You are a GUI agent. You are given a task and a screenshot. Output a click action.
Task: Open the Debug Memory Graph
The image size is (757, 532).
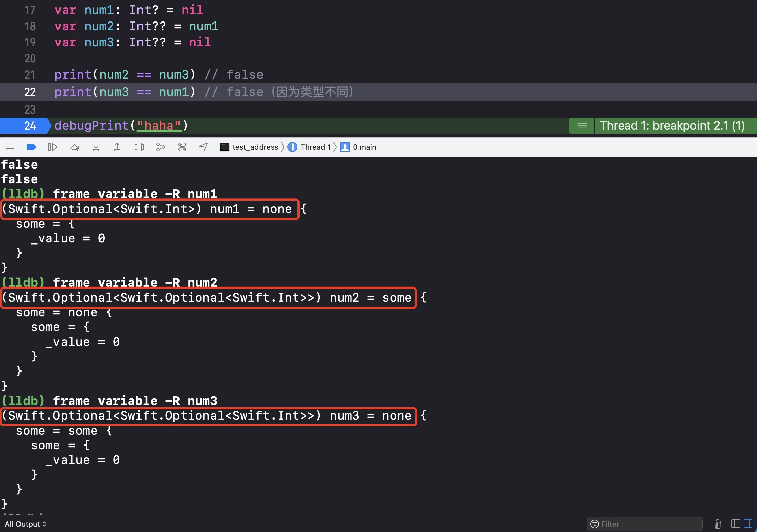(x=161, y=147)
